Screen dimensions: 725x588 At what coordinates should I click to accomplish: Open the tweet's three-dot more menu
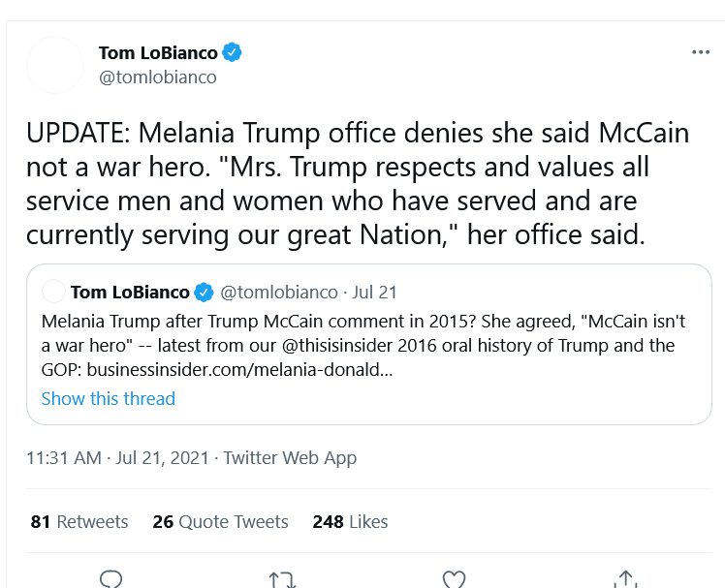click(701, 52)
